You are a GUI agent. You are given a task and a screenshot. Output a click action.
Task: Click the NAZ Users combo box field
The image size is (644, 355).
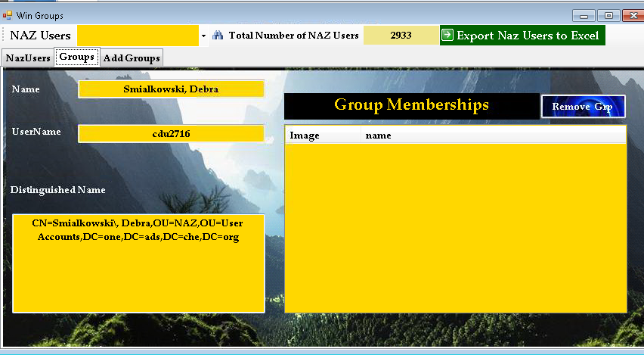[x=138, y=36]
